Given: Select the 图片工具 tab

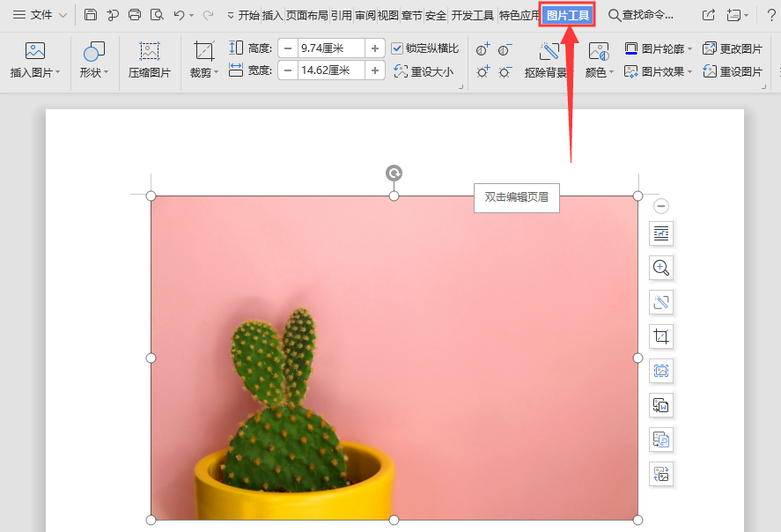Looking at the screenshot, I should (567, 16).
